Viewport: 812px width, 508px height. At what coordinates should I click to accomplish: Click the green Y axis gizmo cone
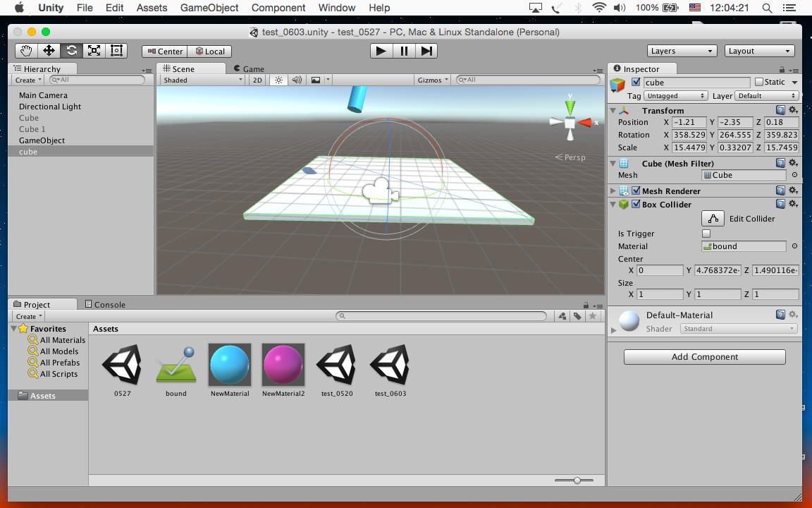coord(570,107)
